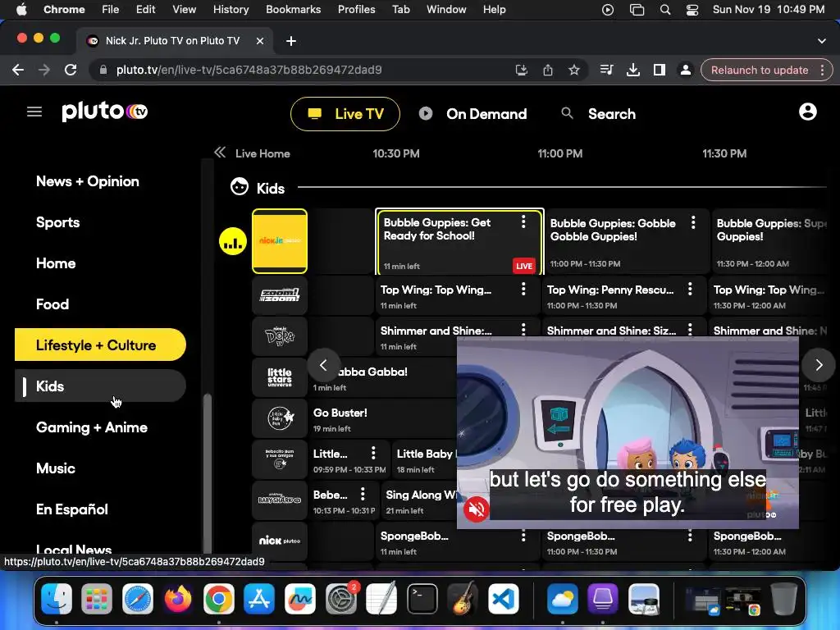The image size is (840, 630).
Task: Select the Little Baby Bum channel logo
Action: tap(280, 418)
